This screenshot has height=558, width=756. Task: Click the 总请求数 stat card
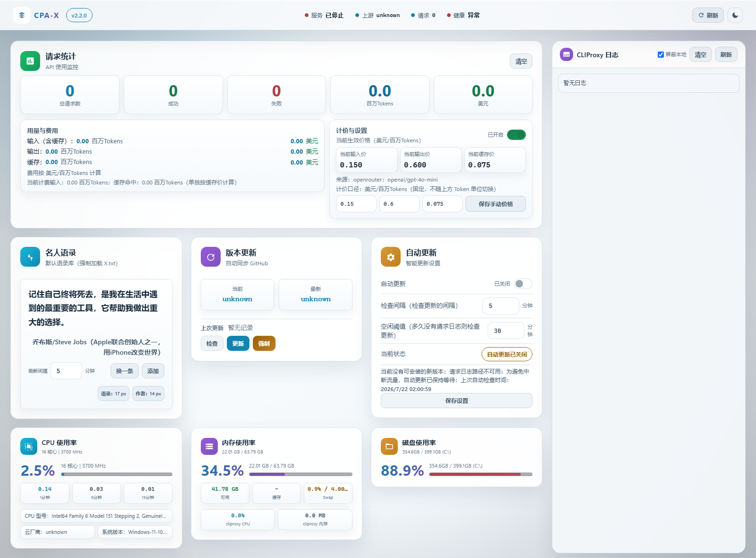70,95
